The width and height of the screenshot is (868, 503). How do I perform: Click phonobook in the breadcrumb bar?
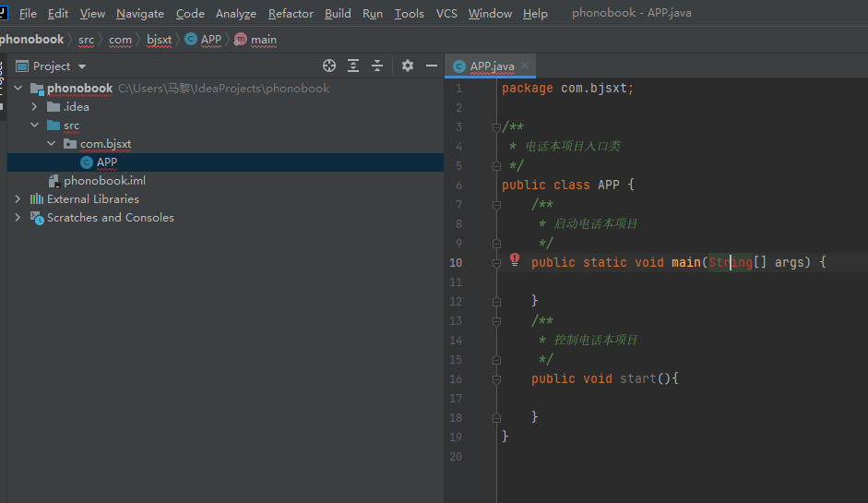[x=31, y=40]
